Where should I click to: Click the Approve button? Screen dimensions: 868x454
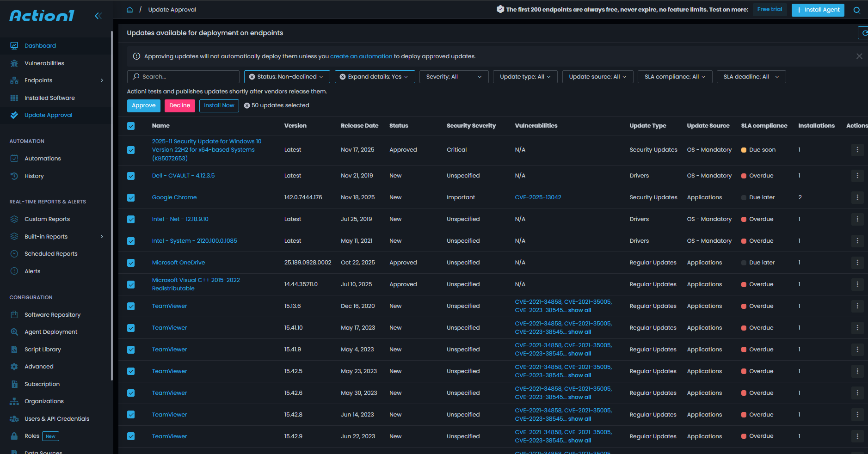coord(143,106)
